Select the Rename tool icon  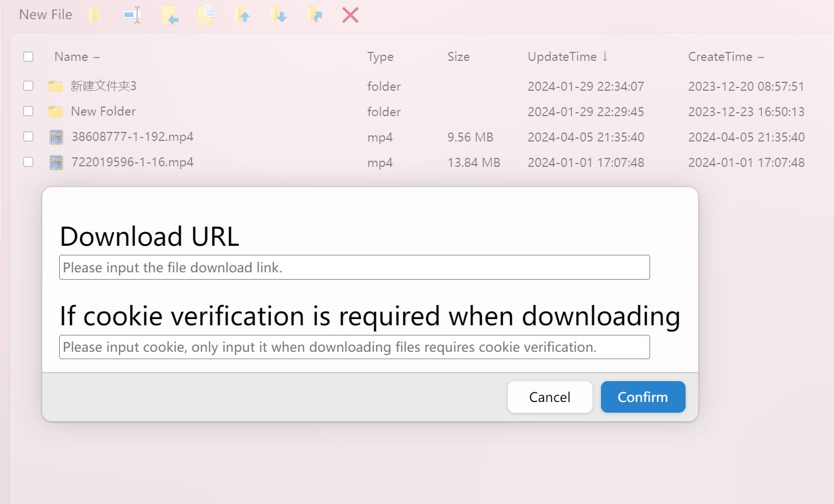tap(131, 15)
